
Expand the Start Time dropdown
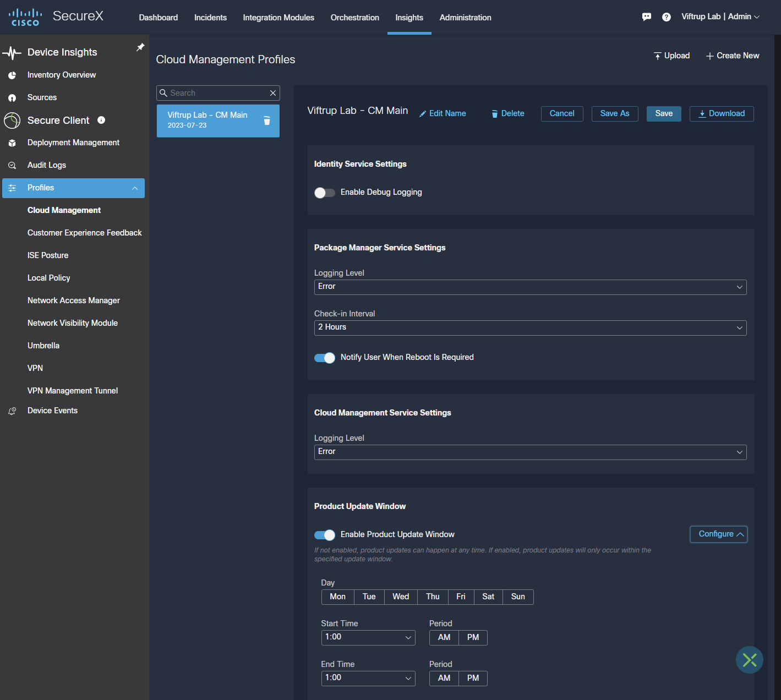click(368, 637)
